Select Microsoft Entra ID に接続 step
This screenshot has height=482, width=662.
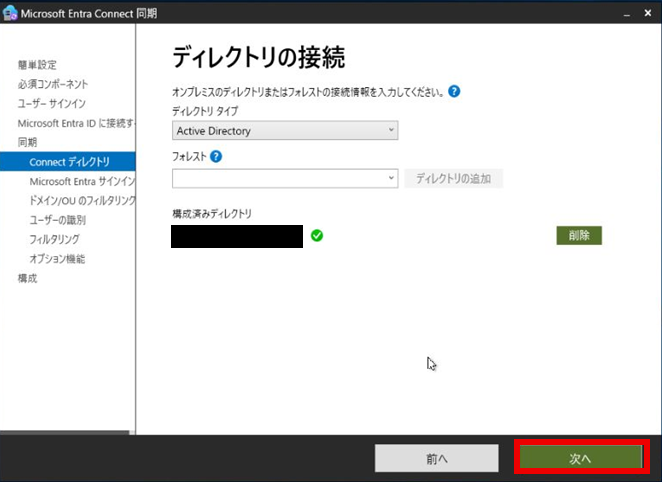pos(75,123)
